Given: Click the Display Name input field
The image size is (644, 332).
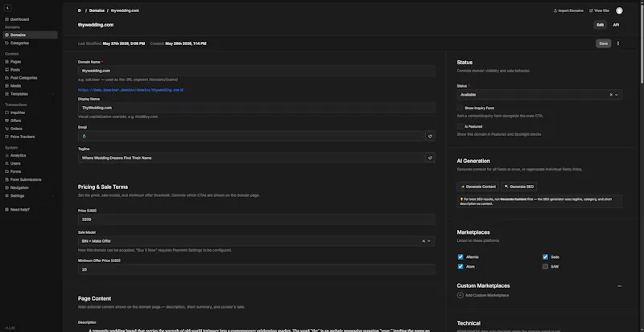Looking at the screenshot, I should [x=256, y=108].
